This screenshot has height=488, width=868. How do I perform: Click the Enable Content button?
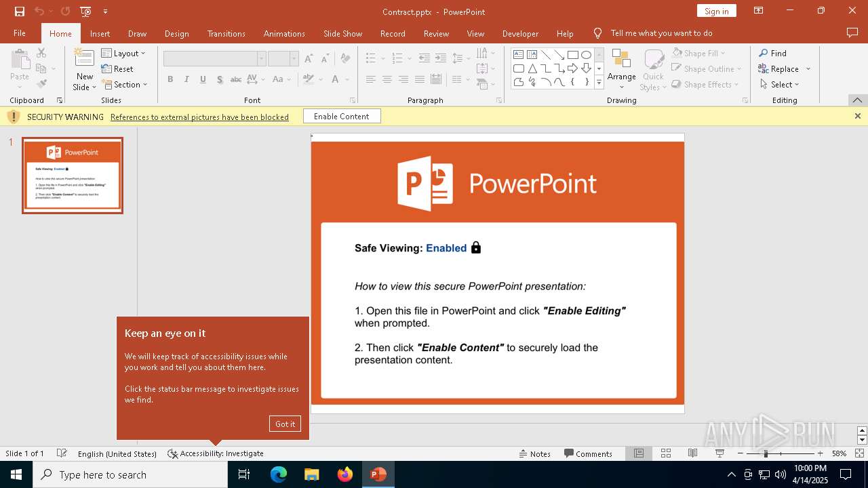click(342, 117)
